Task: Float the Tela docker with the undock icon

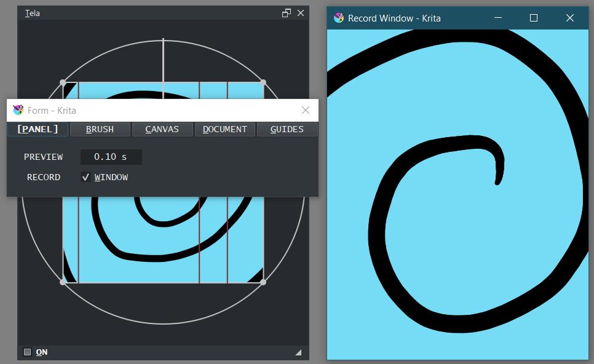Action: 287,13
